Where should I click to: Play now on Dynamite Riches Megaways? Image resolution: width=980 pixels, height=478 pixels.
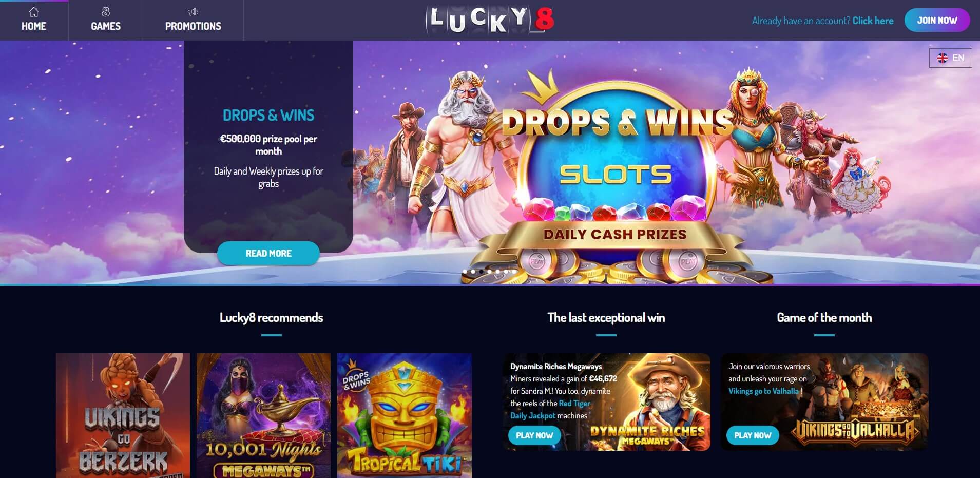click(534, 435)
